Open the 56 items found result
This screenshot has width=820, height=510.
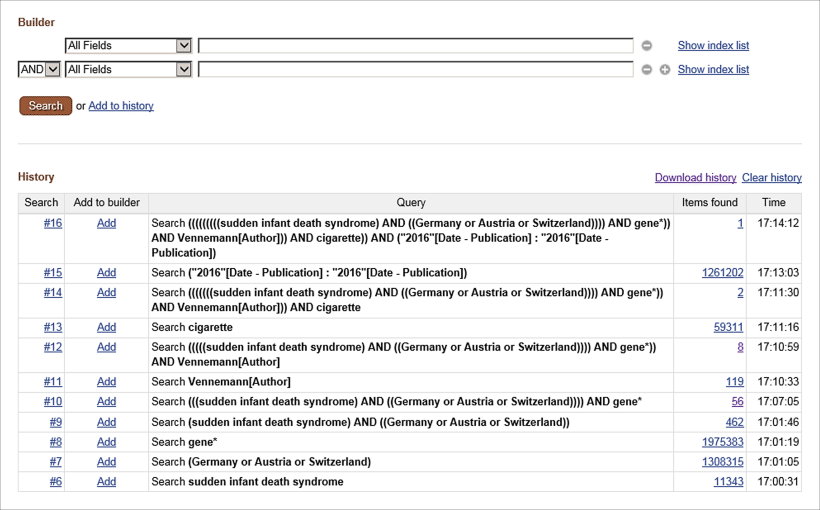[737, 402]
